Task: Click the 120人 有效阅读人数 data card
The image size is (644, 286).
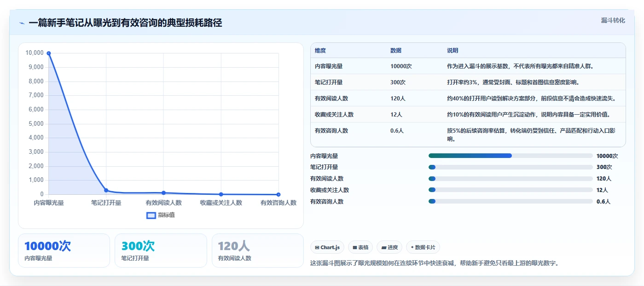Action: tap(258, 251)
